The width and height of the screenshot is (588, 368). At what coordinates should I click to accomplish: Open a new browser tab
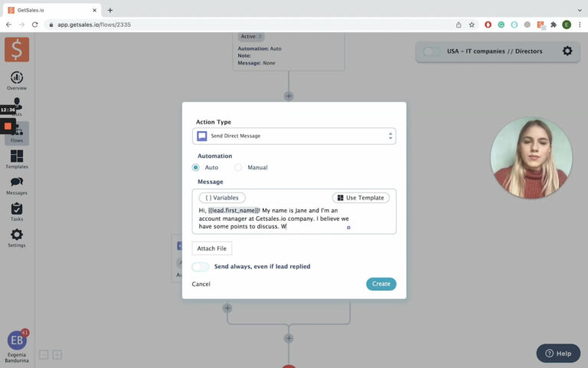click(110, 10)
